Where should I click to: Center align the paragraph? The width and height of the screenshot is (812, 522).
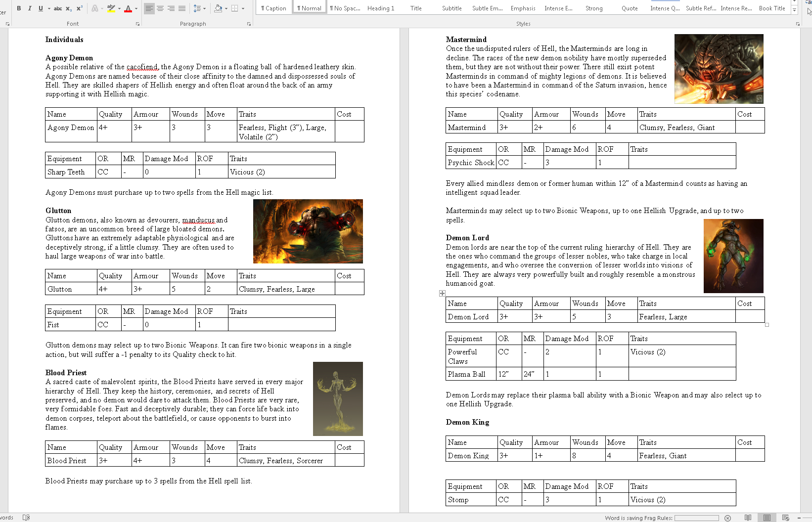point(160,8)
